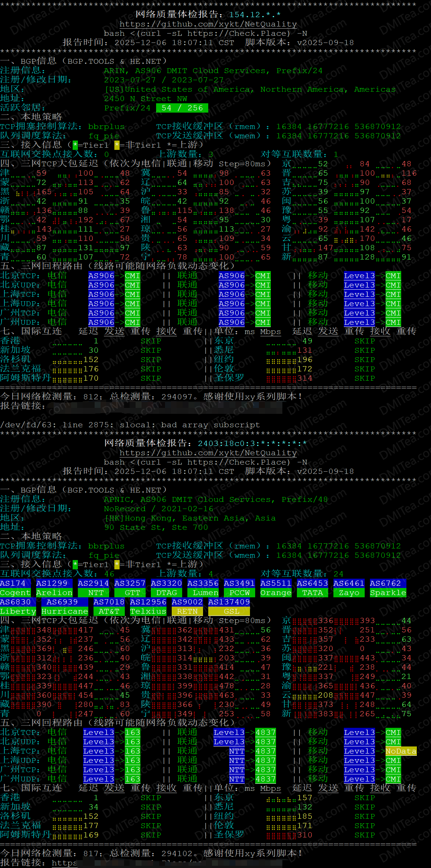
Task: Click the 192 latency value in the 鄂 row
Action: point(86,220)
